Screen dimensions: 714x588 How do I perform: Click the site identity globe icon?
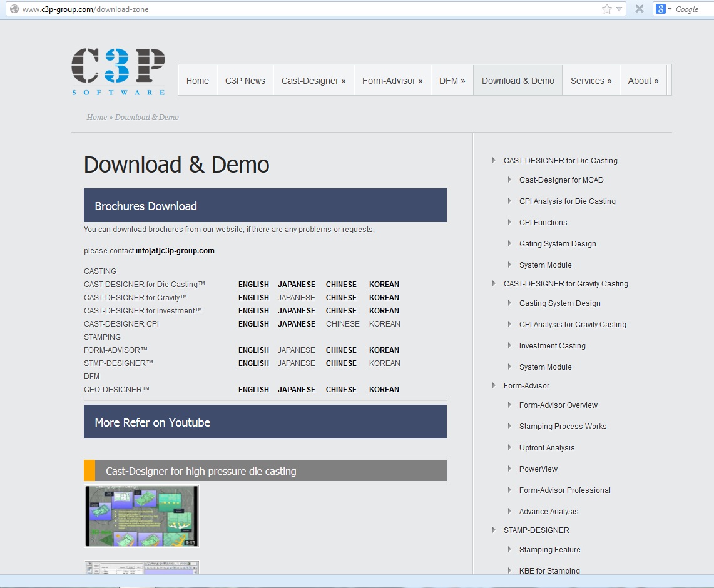pyautogui.click(x=14, y=9)
